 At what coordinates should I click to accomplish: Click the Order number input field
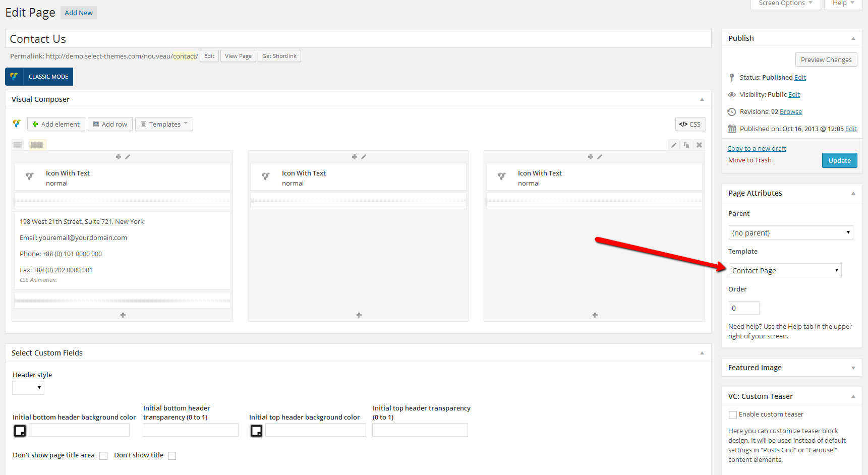point(744,308)
